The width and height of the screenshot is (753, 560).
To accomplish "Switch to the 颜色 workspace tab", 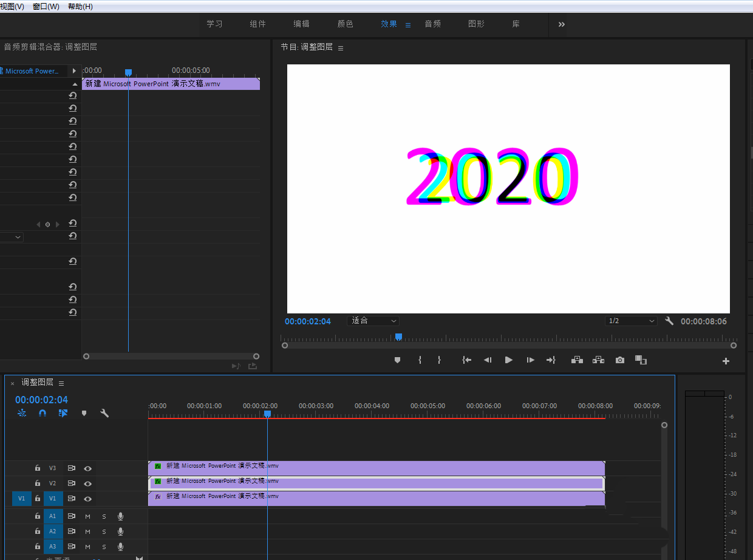I will tap(346, 24).
